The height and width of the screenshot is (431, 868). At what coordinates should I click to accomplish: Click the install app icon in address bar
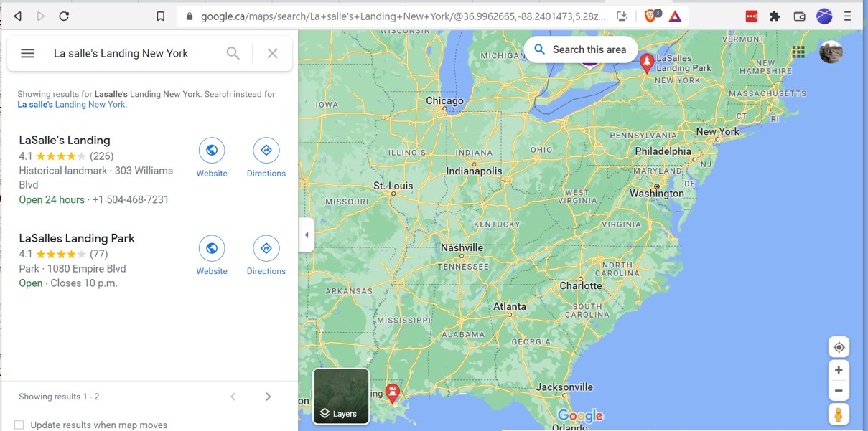622,16
